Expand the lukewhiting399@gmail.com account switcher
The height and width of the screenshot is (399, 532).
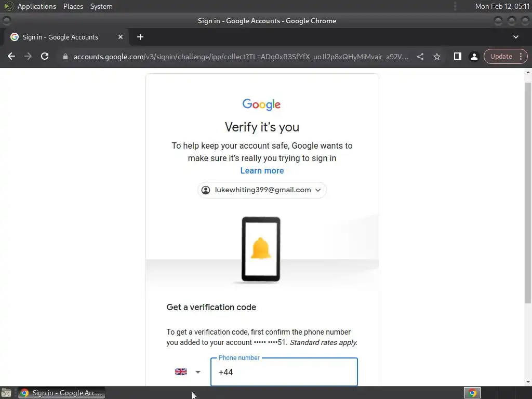click(262, 190)
